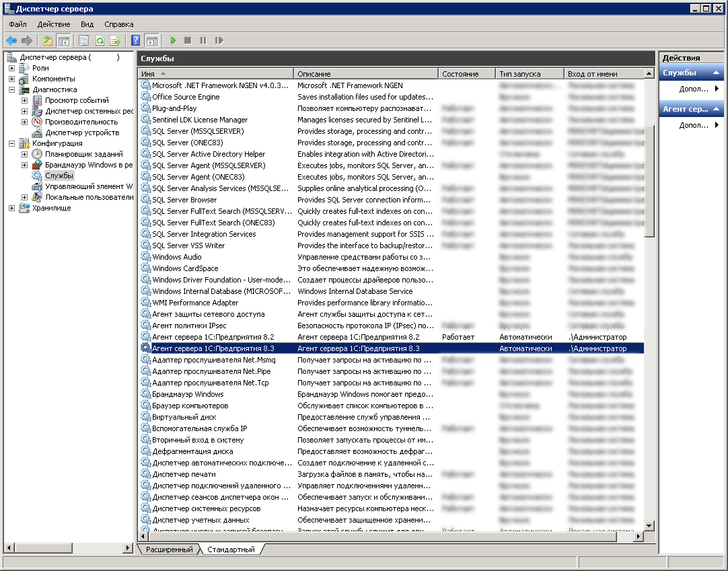Select SQL Server (MSSQLSERVER) service row
This screenshot has width=728, height=571.
point(392,131)
